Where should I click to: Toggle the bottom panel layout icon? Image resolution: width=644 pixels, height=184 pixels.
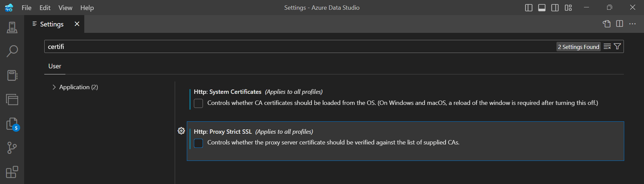(x=542, y=7)
